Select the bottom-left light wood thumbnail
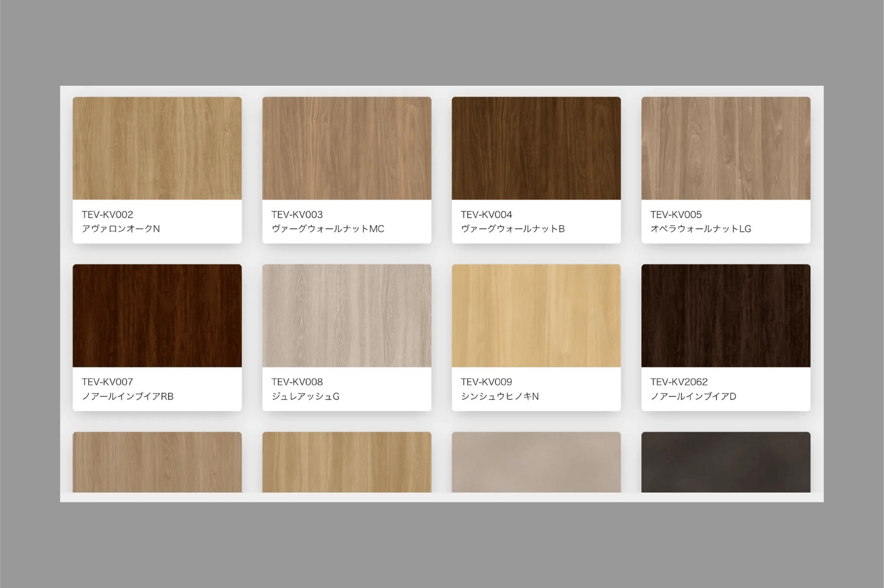This screenshot has height=588, width=884. tap(157, 462)
